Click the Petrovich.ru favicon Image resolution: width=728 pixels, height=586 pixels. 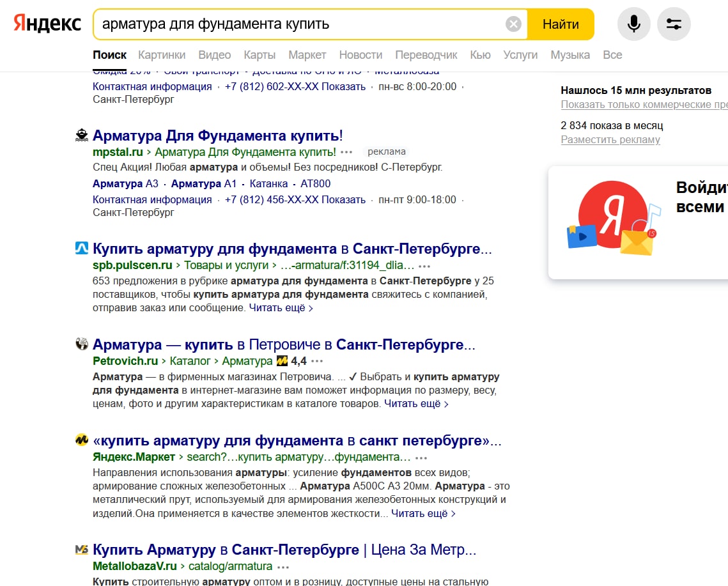pyautogui.click(x=82, y=344)
